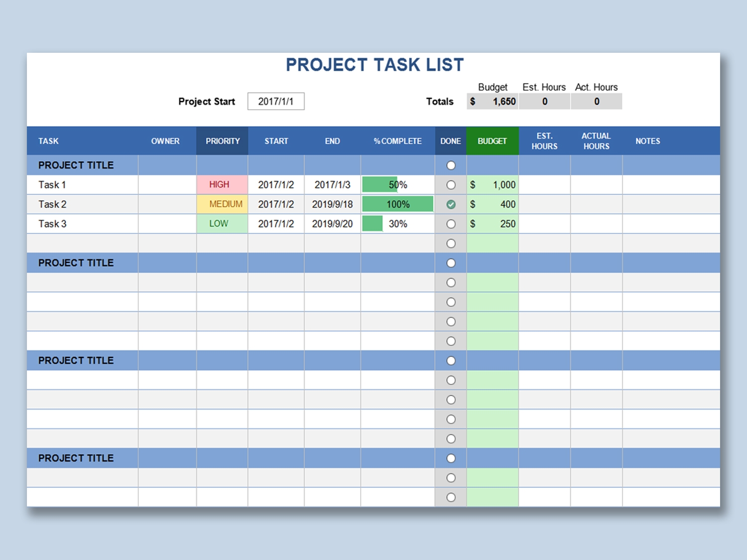Click the Project Start date field

276,101
